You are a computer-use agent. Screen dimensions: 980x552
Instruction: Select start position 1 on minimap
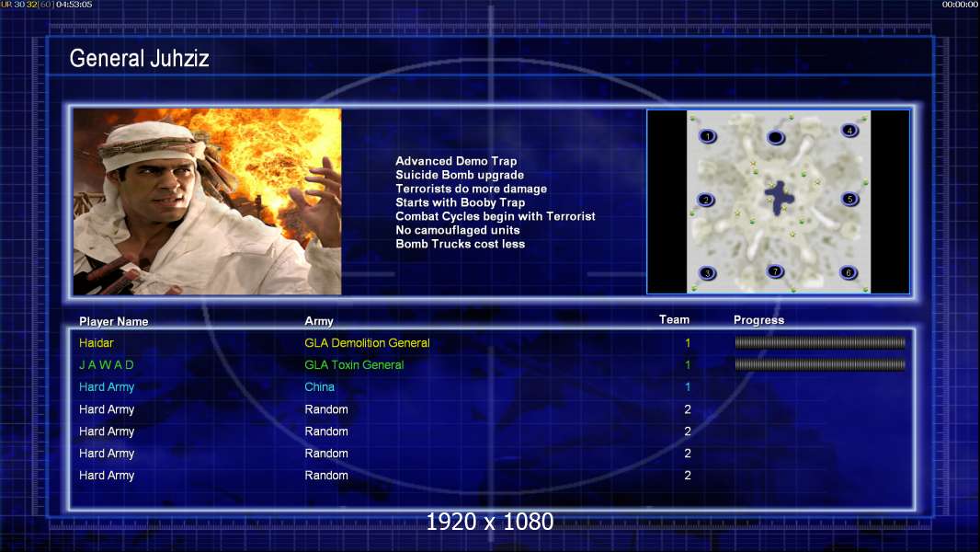pos(708,136)
